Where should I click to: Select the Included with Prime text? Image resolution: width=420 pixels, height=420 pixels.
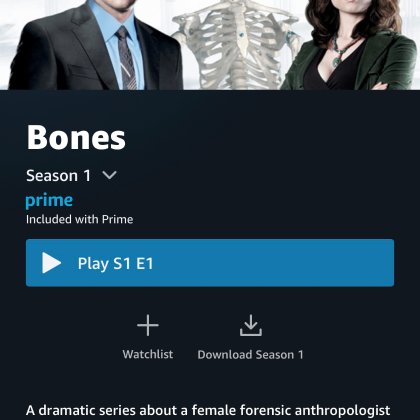point(80,219)
